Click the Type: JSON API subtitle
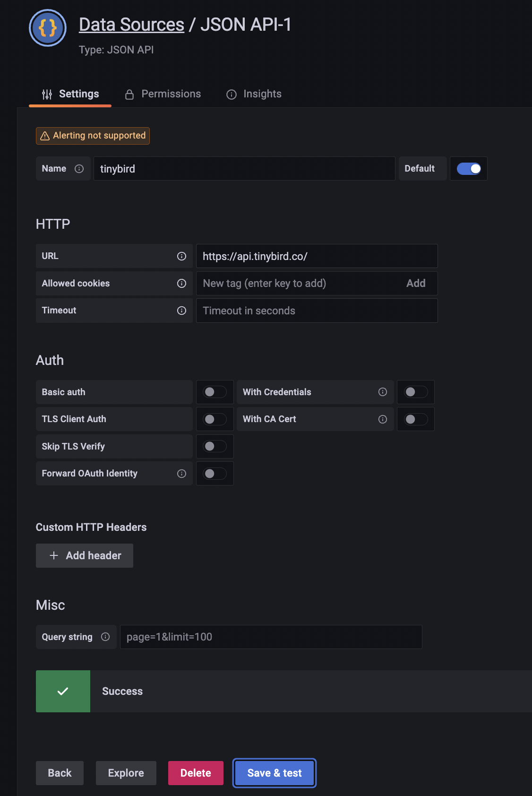This screenshot has height=796, width=532. (116, 50)
